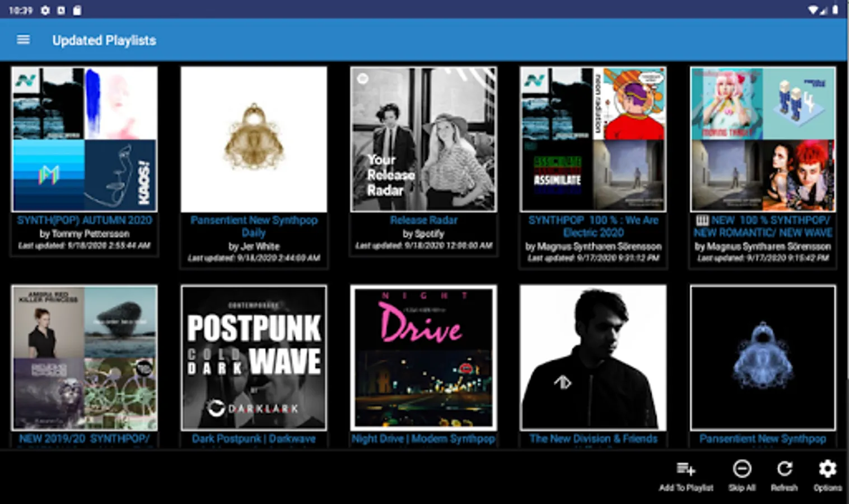Open Postpunk Cold Dark Wave cover

click(254, 358)
